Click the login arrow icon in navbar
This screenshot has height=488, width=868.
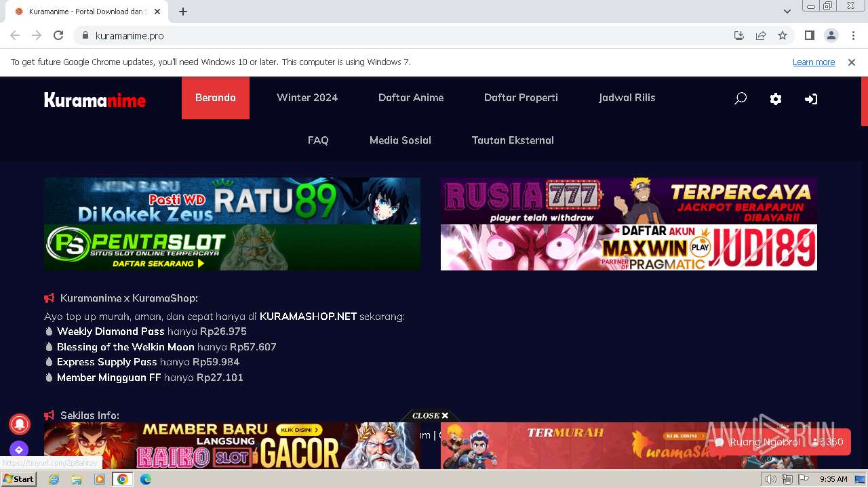click(811, 99)
